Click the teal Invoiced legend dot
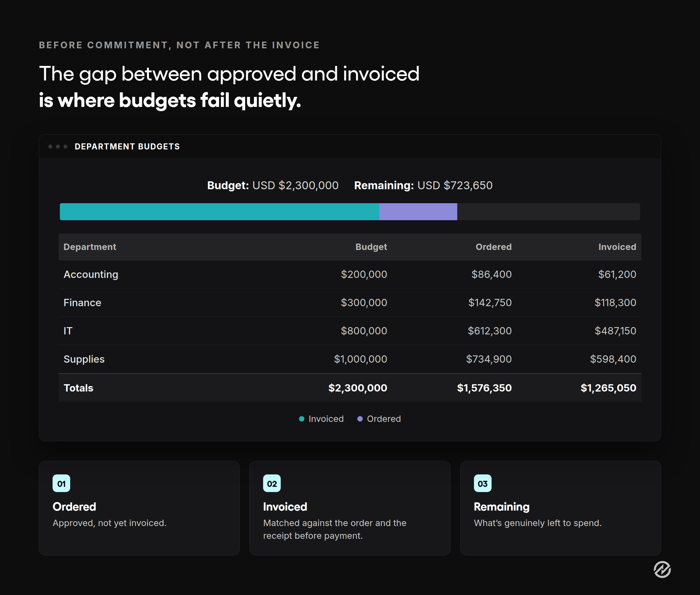The image size is (700, 595). click(x=302, y=419)
